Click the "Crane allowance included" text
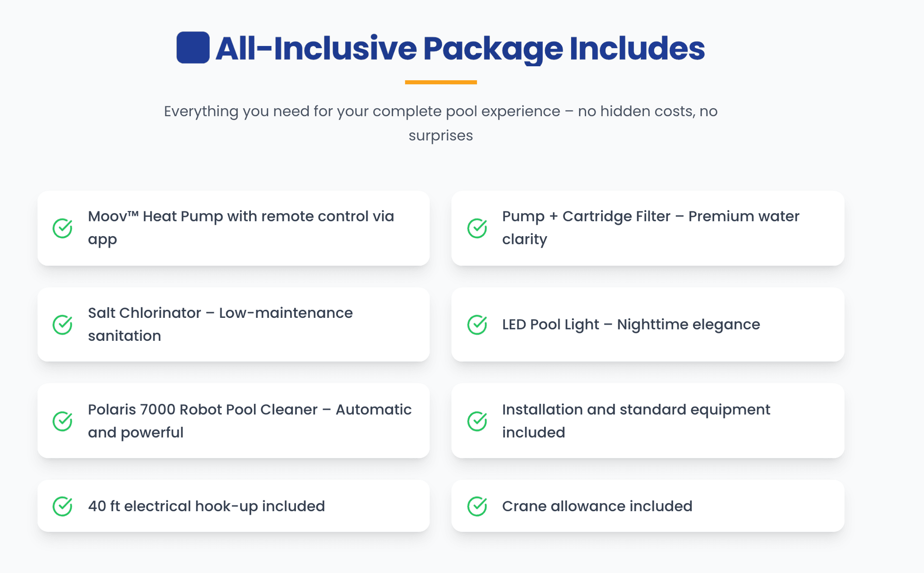 point(597,506)
